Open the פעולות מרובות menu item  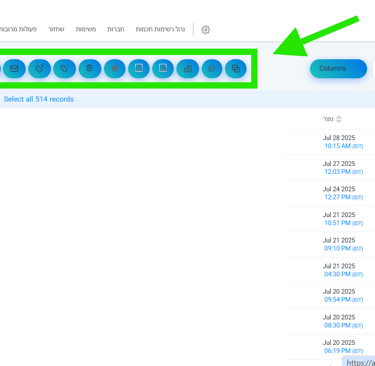click(18, 29)
